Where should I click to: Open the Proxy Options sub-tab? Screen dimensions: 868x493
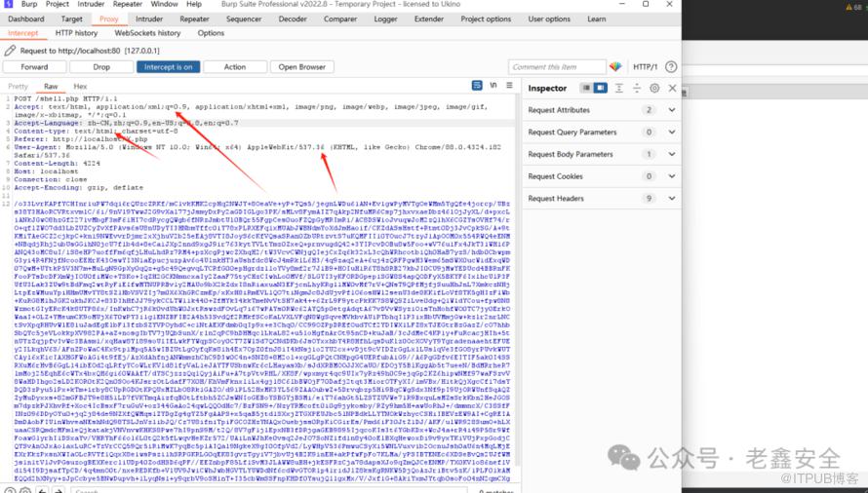[x=211, y=33]
